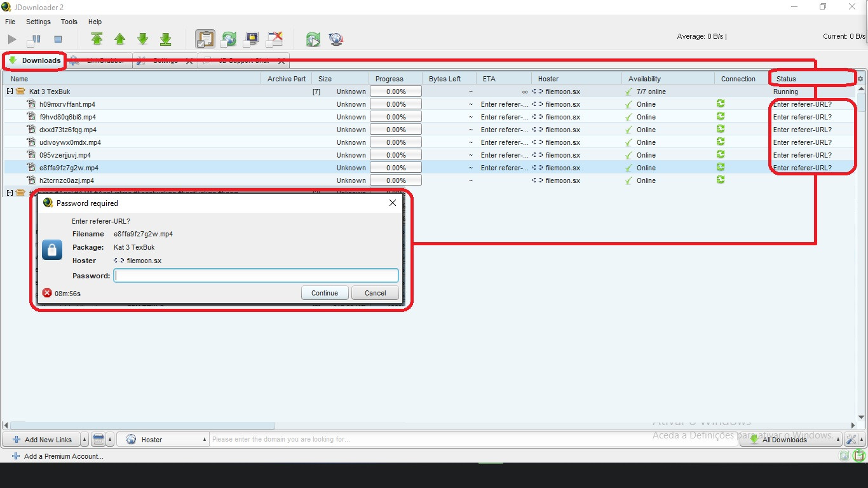Click the blue lock icon in dialog
The height and width of the screenshot is (488, 868).
pos(52,250)
